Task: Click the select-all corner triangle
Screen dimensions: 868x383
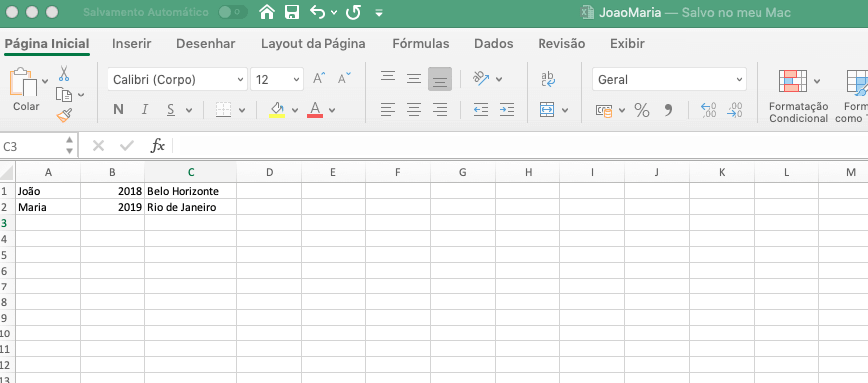Action: coord(8,173)
